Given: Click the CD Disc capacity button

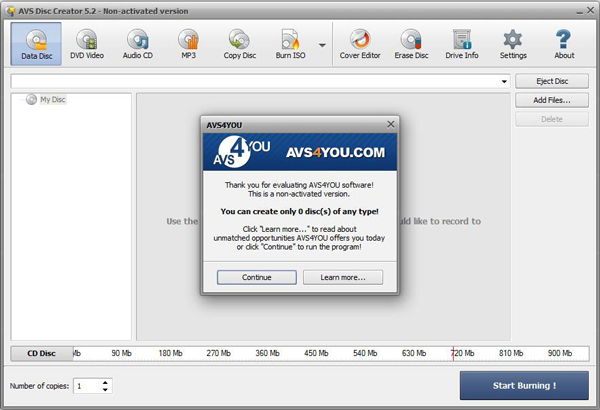Looking at the screenshot, I should coord(41,353).
